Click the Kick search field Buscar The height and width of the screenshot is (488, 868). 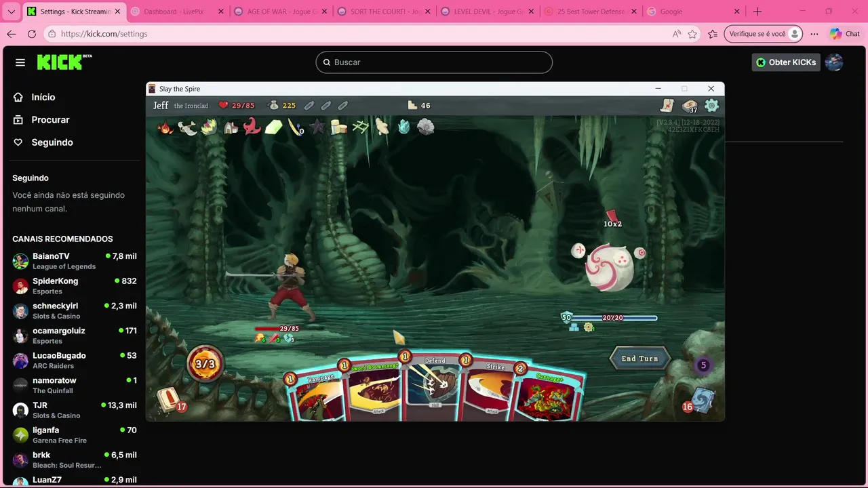(x=434, y=62)
